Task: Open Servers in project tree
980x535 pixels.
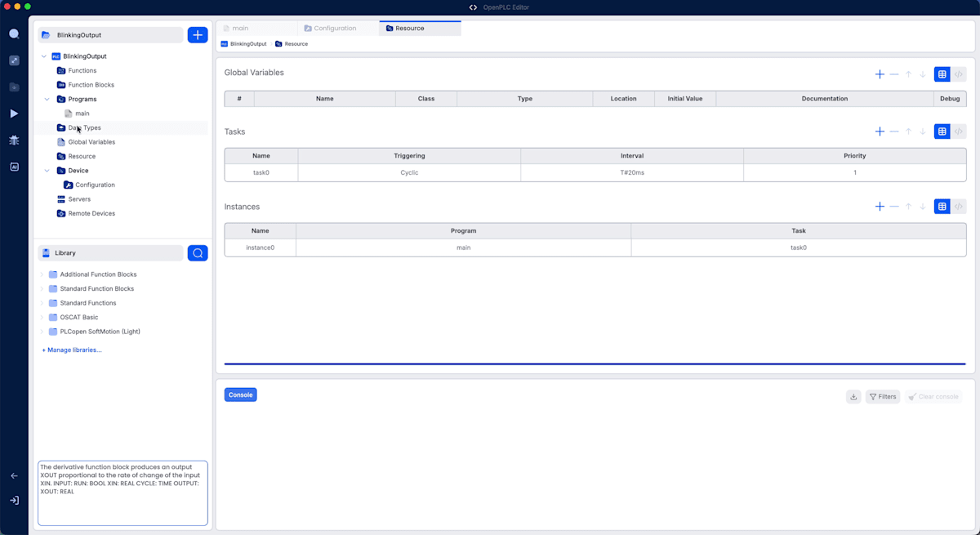Action: point(79,199)
